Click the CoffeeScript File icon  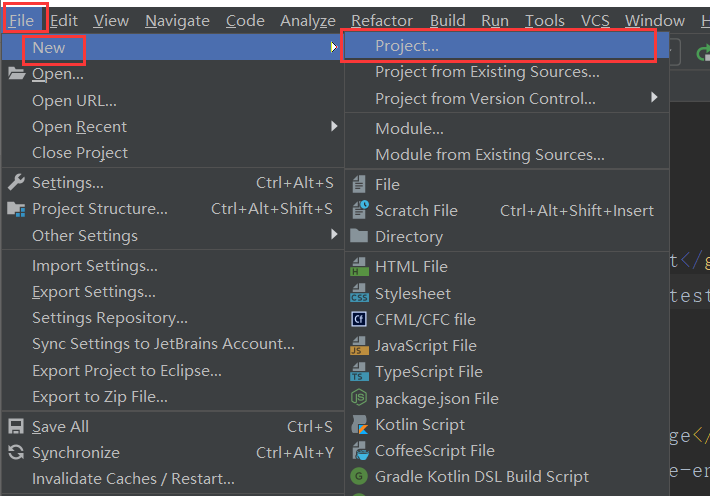pos(360,451)
